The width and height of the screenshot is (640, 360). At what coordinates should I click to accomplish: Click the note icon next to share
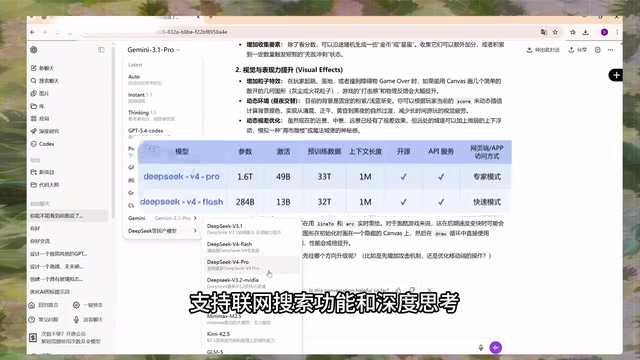598,50
